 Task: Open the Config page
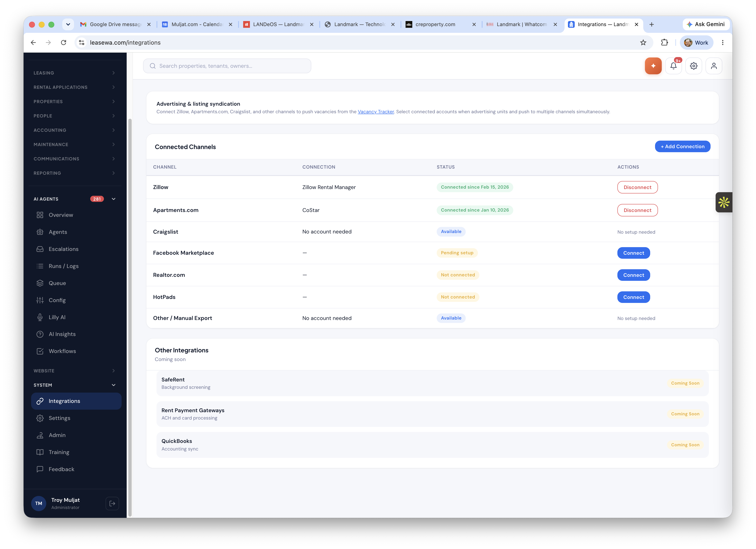tap(76, 300)
